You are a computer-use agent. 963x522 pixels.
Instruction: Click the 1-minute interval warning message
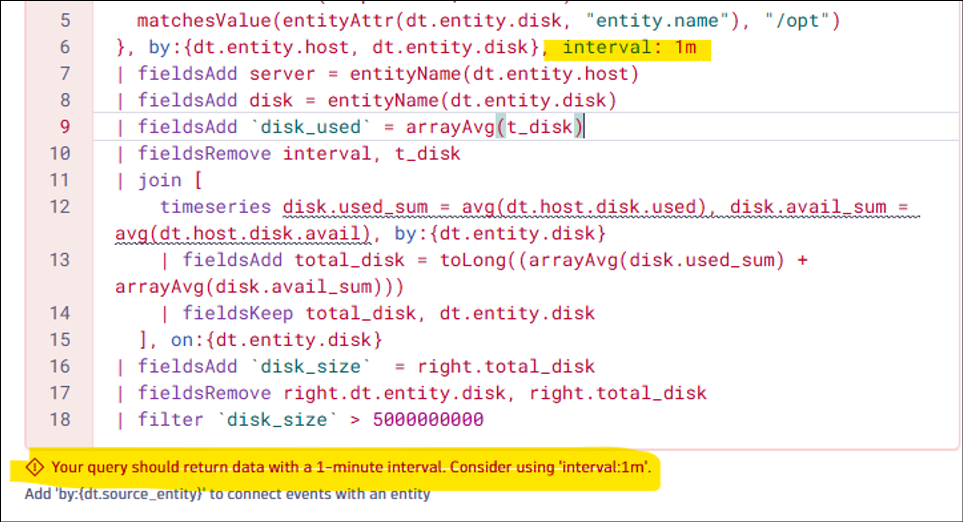[x=351, y=467]
